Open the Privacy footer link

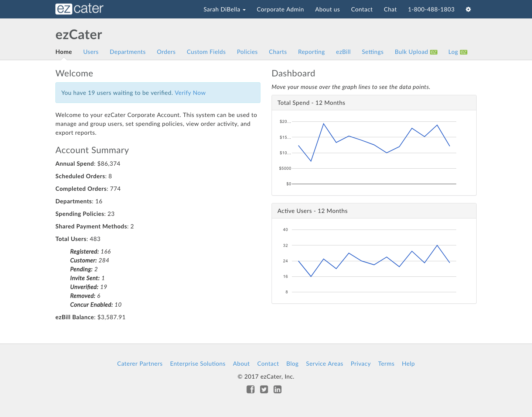[x=361, y=364]
